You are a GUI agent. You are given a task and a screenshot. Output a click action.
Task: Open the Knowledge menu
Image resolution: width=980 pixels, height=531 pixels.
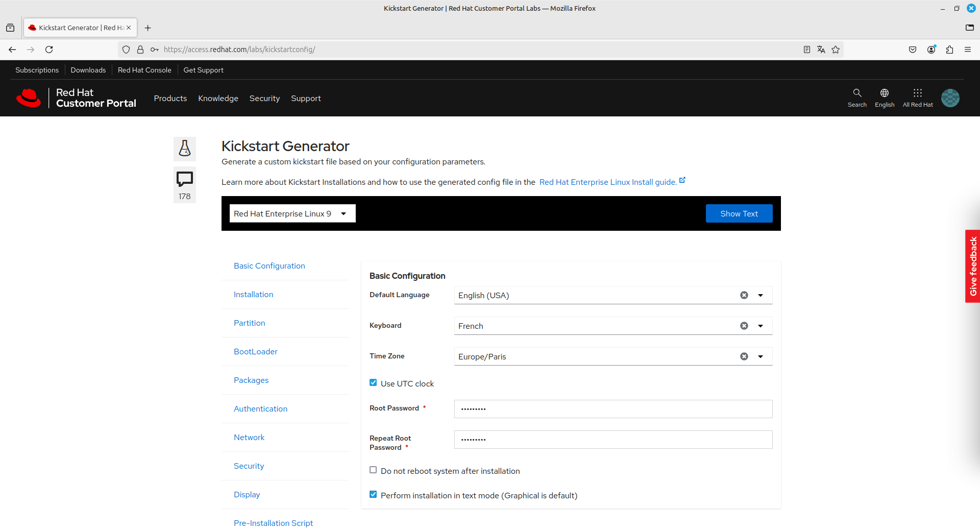tap(218, 99)
